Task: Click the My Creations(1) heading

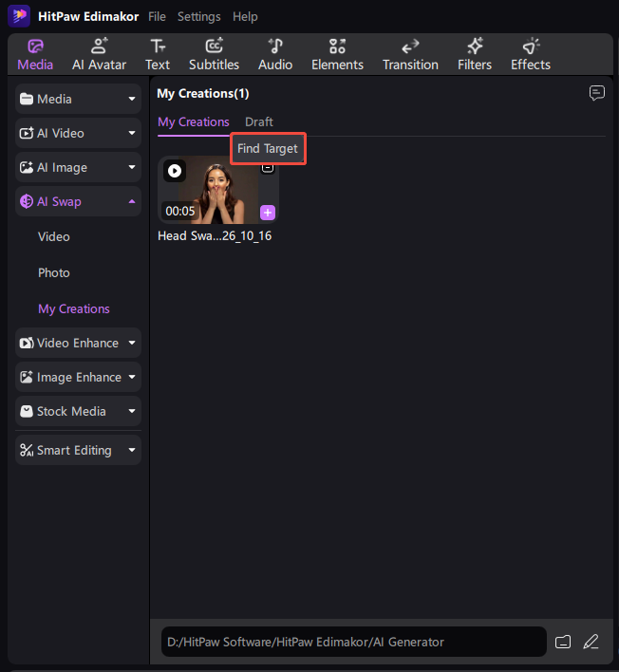Action: 203,93
